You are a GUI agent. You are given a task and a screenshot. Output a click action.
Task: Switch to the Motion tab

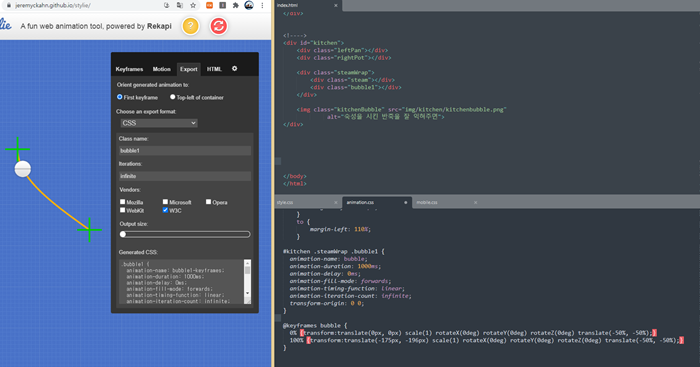162,69
